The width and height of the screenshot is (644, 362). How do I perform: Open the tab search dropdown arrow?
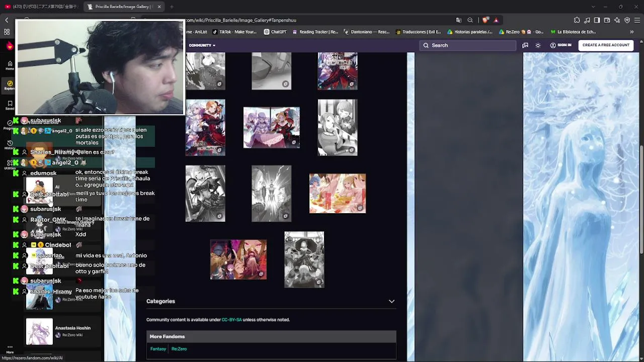click(593, 7)
